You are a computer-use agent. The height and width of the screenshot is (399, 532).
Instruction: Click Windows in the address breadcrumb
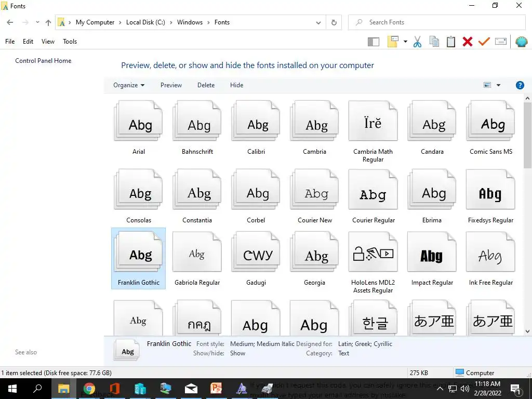coord(190,22)
